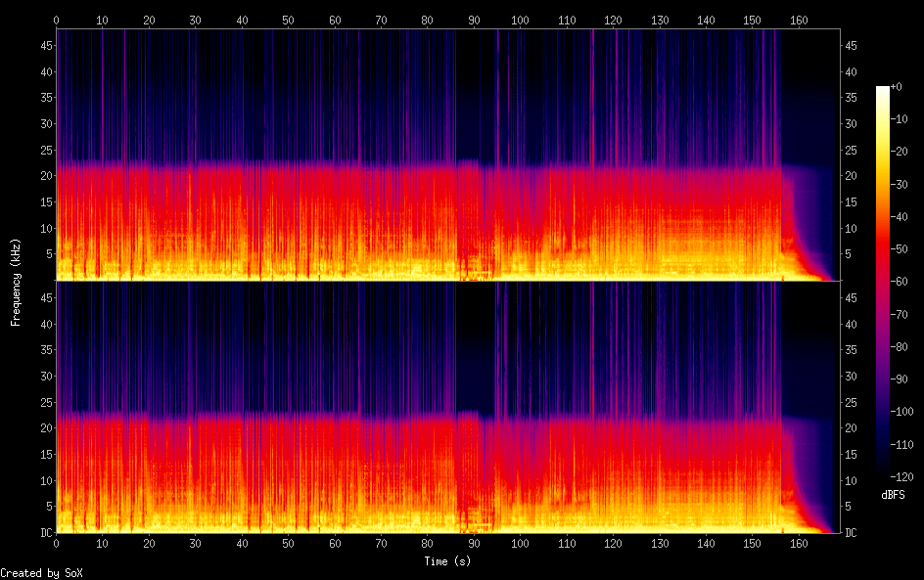The height and width of the screenshot is (580, 924).
Task: Click the lower channel spectrogram plot
Action: tap(448, 407)
